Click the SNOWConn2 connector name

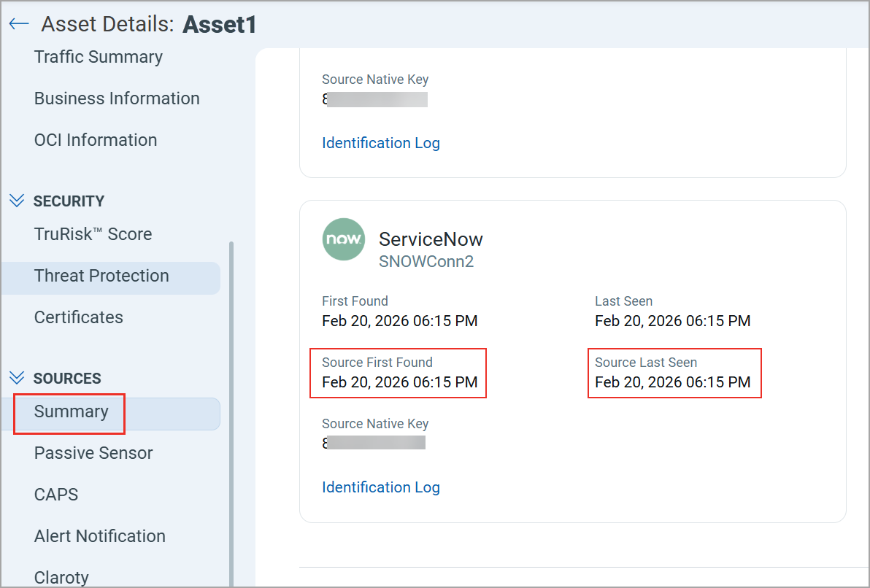tap(426, 262)
